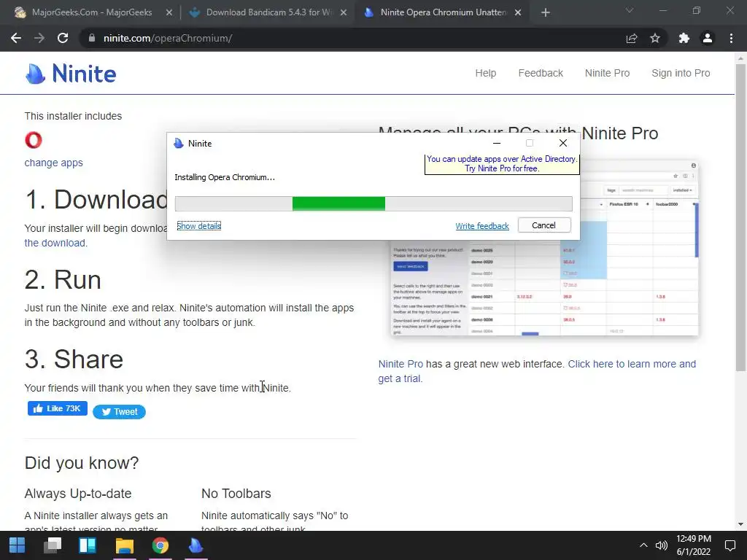Viewport: 747px width, 560px height.
Task: Click the browser back arrow
Action: click(16, 38)
